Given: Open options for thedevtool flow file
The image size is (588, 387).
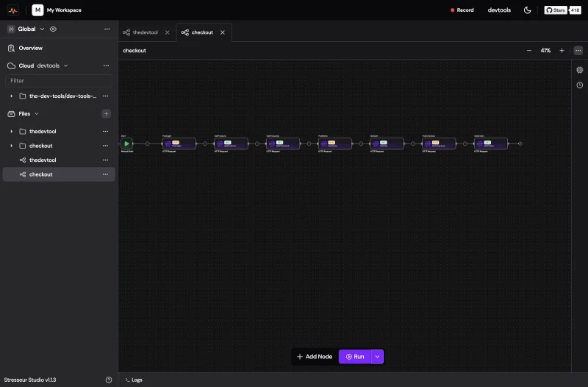Looking at the screenshot, I should (x=105, y=160).
